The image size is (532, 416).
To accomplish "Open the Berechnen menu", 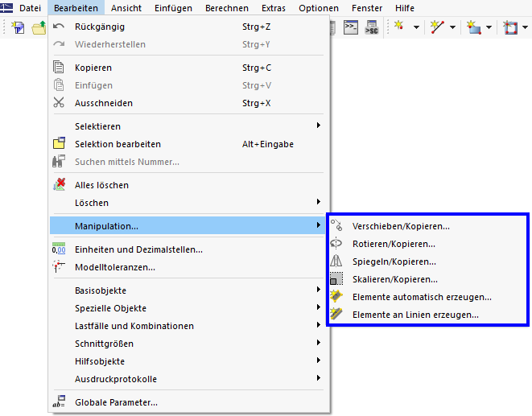I will pos(227,8).
